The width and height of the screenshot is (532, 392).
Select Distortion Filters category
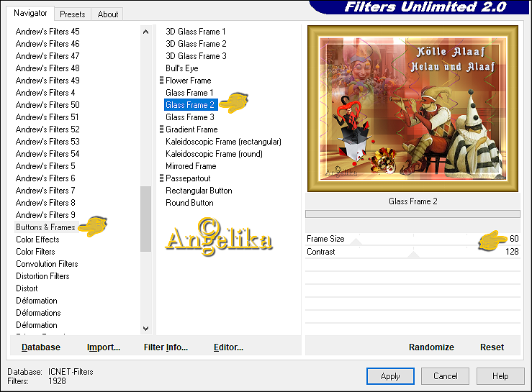point(42,276)
